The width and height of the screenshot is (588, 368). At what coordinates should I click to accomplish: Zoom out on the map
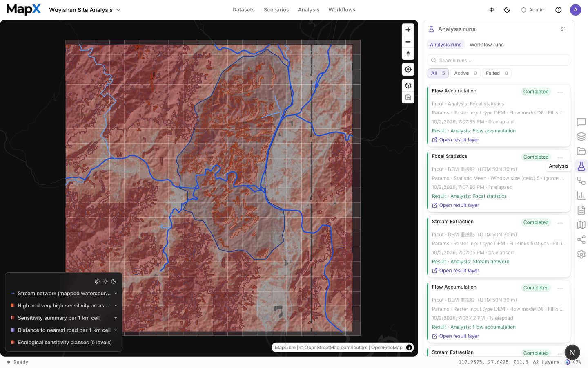click(408, 42)
